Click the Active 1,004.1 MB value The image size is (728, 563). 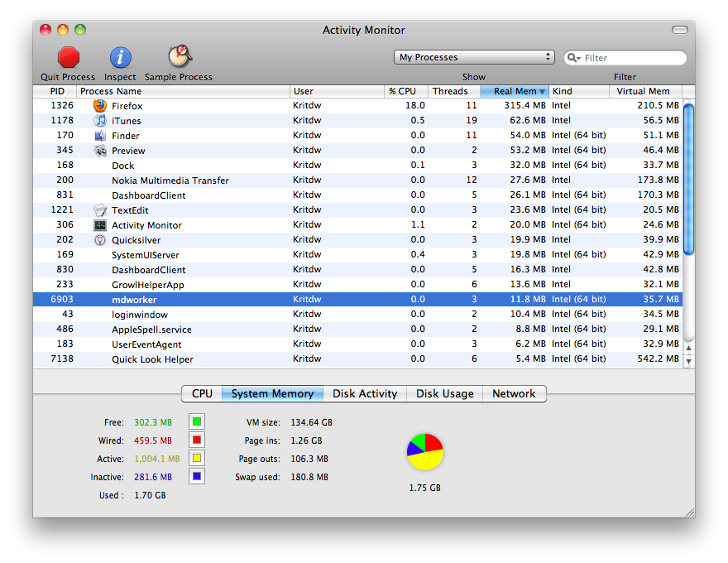point(157,459)
